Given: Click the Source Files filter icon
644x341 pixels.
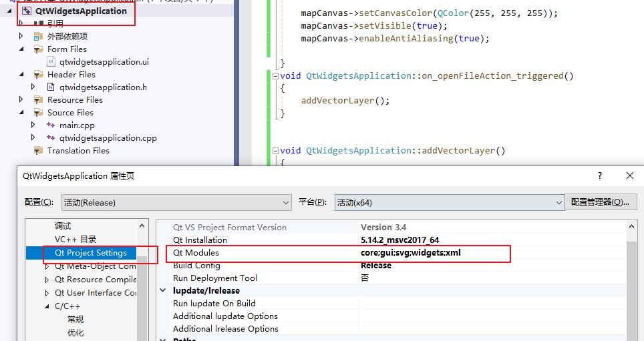Looking at the screenshot, I should point(38,113).
